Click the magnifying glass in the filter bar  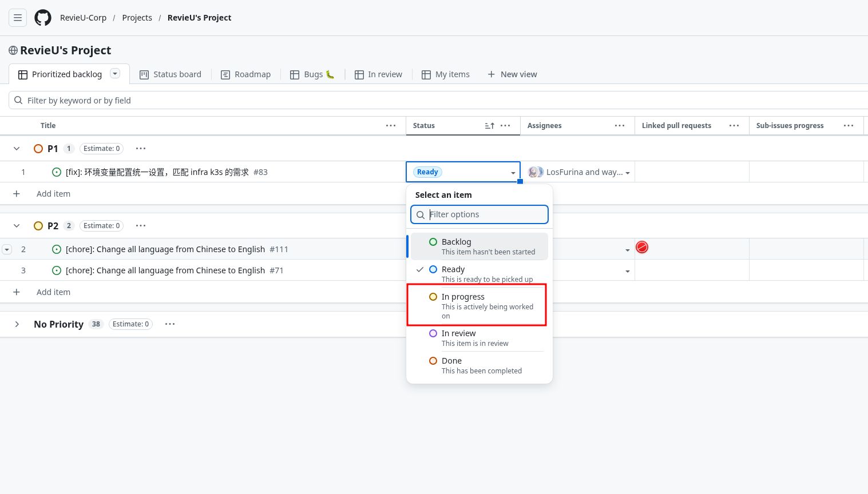[18, 99]
